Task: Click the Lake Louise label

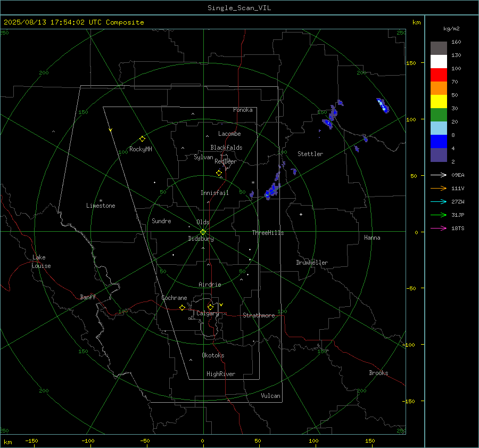Action: point(41,262)
